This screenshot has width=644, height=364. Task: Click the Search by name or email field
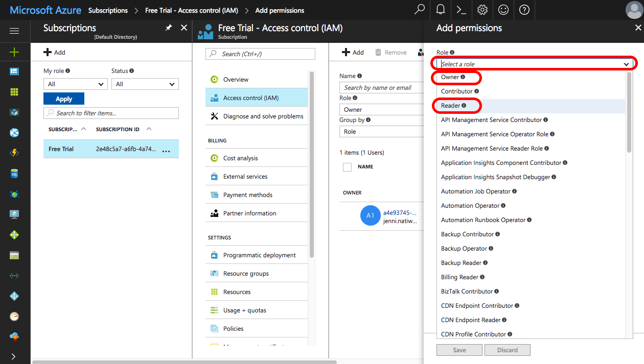coord(381,88)
